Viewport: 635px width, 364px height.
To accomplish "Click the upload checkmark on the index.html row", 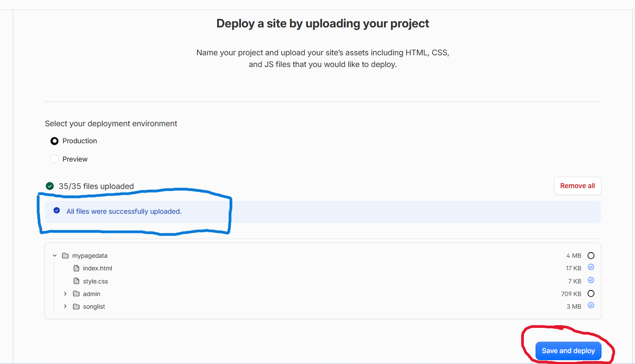I will pyautogui.click(x=591, y=267).
